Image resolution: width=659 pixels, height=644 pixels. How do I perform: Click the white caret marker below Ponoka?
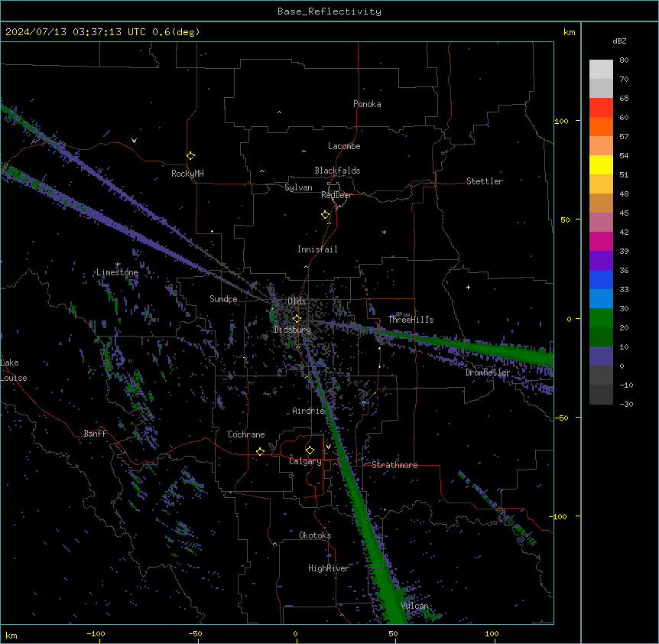(280, 112)
